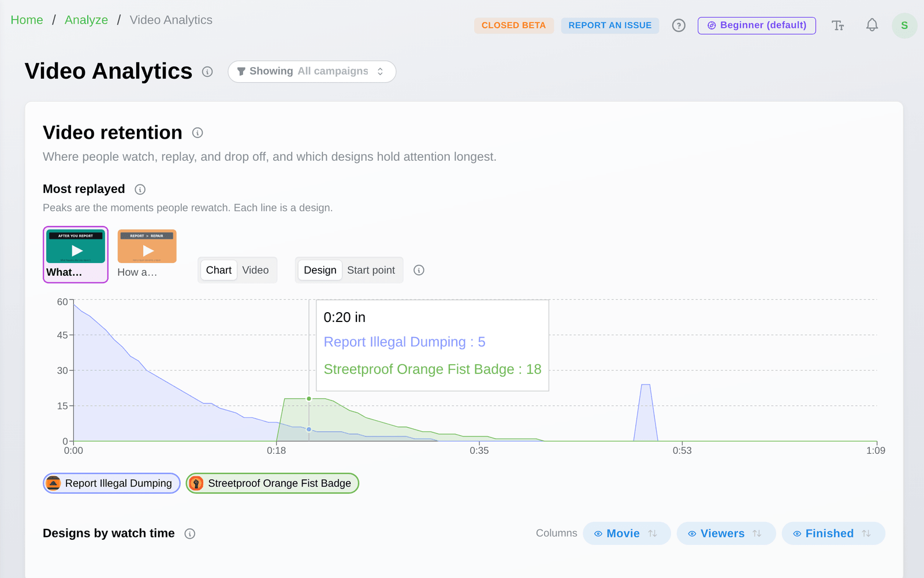924x578 pixels.
Task: Go to Home breadcrumb
Action: coord(27,20)
